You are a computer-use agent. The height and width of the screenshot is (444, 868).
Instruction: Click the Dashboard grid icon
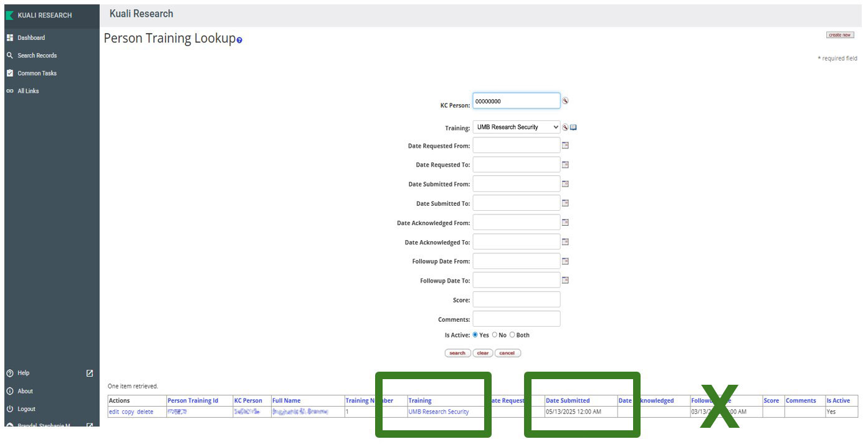click(9, 37)
